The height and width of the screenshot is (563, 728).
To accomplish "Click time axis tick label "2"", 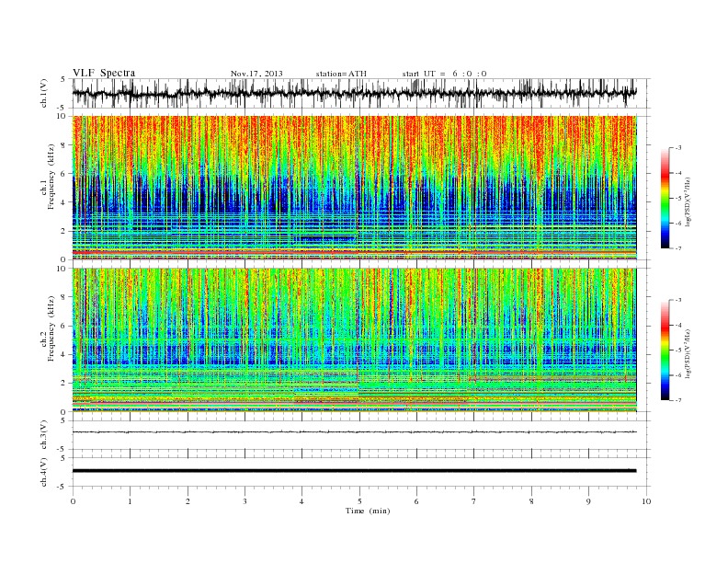I will tap(188, 501).
